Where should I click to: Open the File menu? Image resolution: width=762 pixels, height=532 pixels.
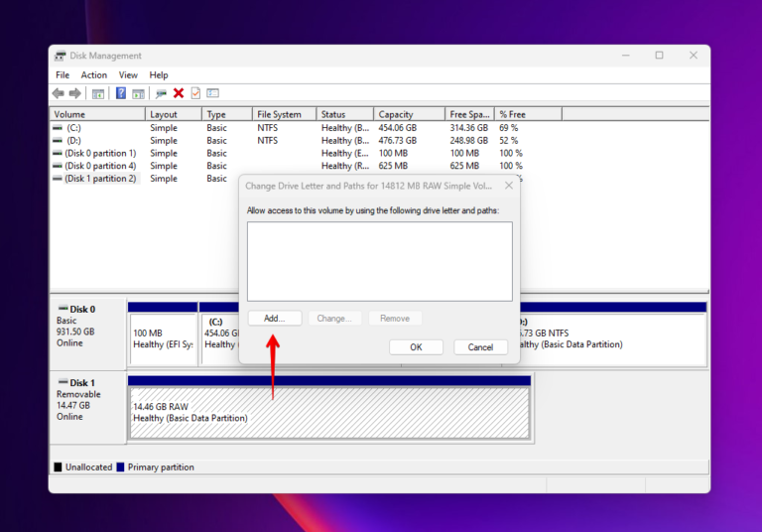(63, 75)
